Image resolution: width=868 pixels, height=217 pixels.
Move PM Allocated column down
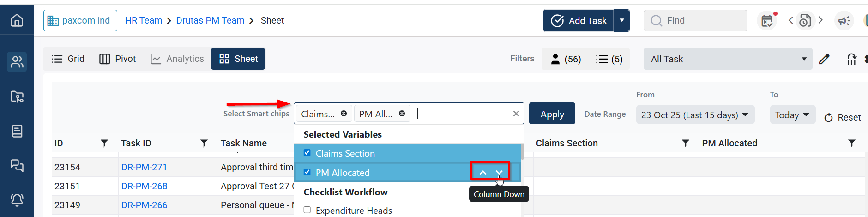click(x=499, y=172)
